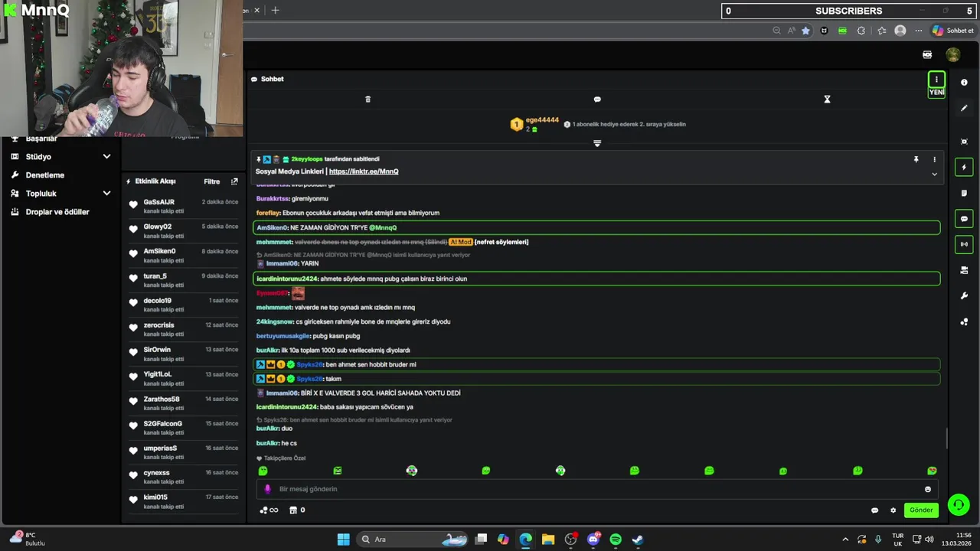980x551 pixels.
Task: Open a new browser tab
Action: point(275,10)
